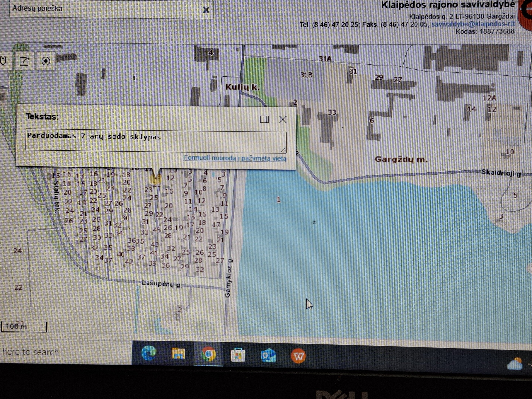Open File Explorer from the taskbar
The width and height of the screenshot is (532, 399).
pos(178,354)
